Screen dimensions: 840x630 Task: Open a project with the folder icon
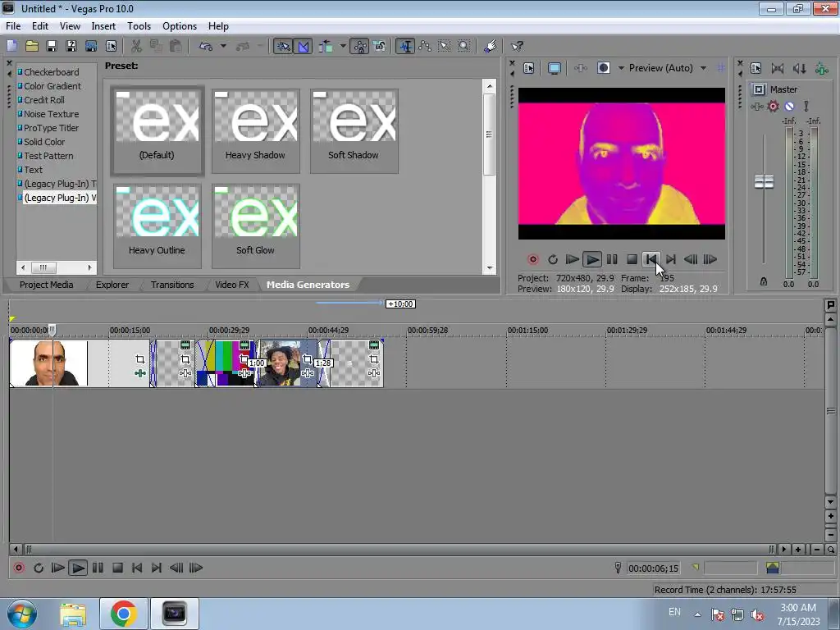[x=32, y=46]
